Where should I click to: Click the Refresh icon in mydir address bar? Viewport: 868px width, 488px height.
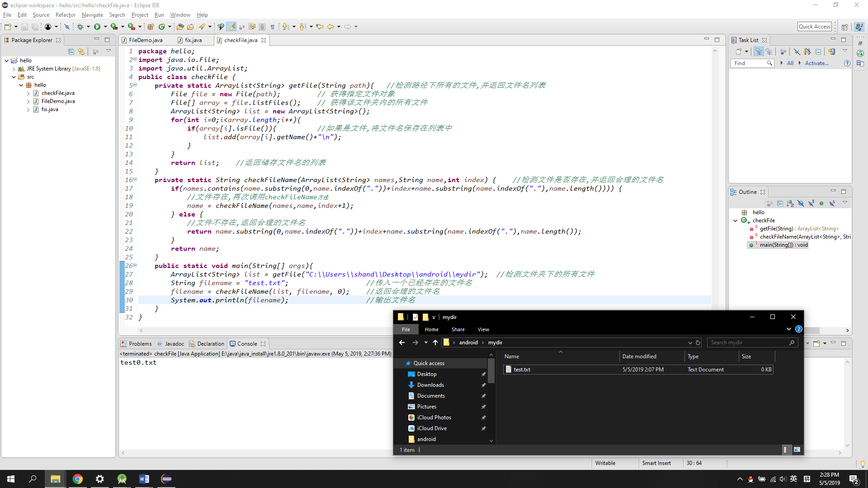[x=698, y=343]
